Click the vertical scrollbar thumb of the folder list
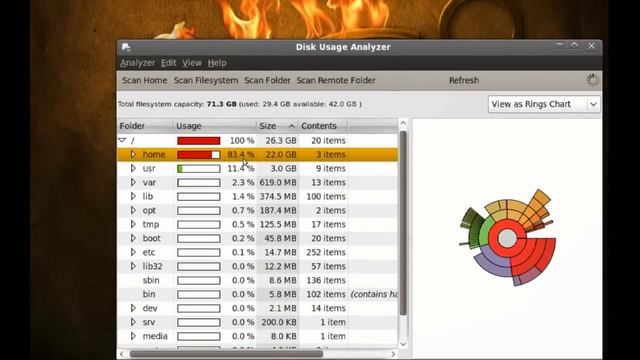640x360 pixels. 403,223
